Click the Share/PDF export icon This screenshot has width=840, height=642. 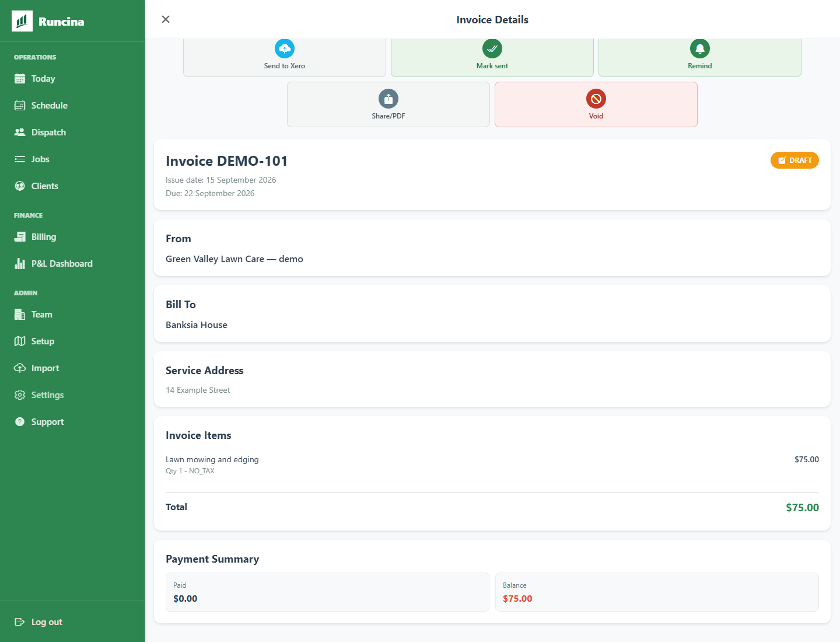tap(388, 99)
